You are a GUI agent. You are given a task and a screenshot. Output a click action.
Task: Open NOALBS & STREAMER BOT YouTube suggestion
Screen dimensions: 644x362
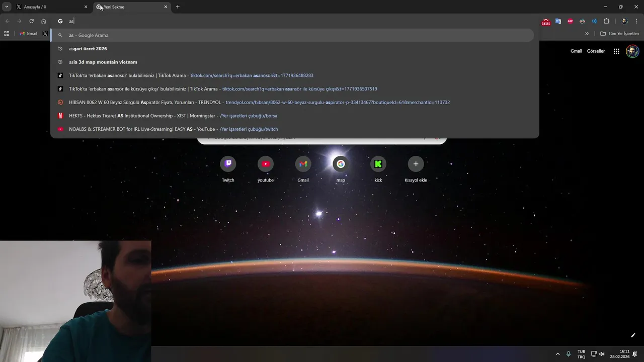click(x=292, y=129)
